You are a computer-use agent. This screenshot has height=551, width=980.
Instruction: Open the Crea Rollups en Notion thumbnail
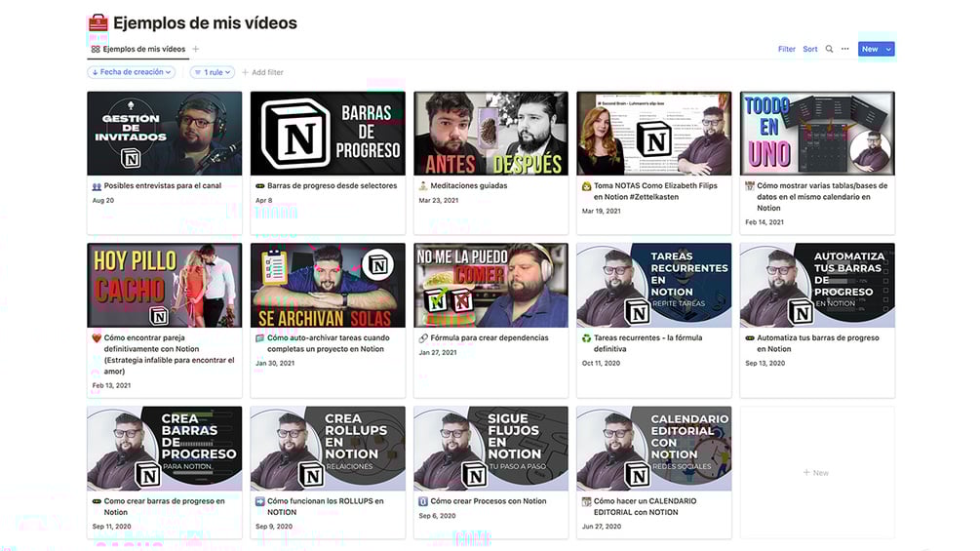328,449
